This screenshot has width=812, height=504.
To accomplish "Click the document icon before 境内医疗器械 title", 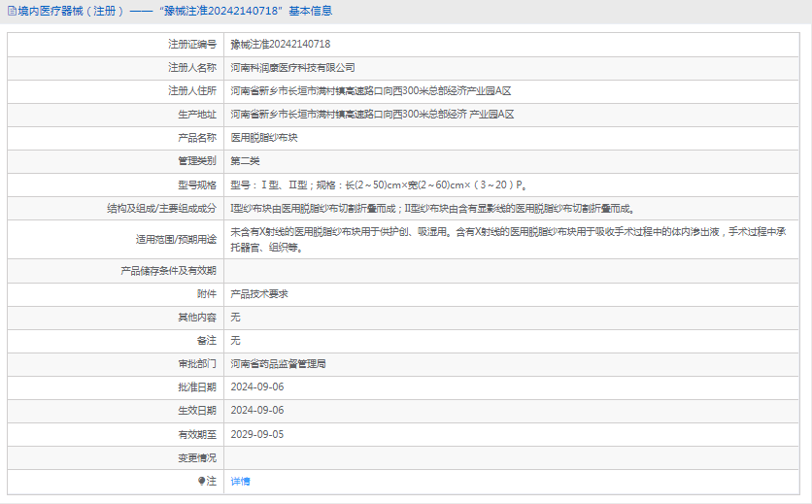I will [x=12, y=11].
